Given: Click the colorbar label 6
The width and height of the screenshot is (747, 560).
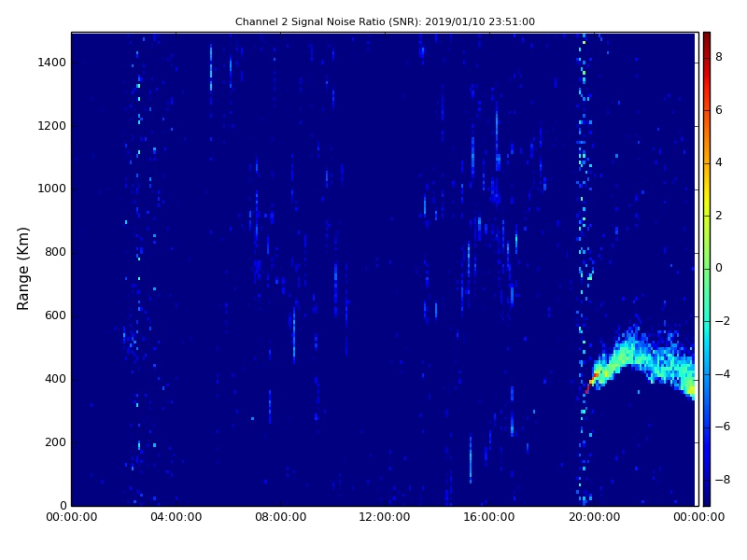Looking at the screenshot, I should tap(719, 110).
